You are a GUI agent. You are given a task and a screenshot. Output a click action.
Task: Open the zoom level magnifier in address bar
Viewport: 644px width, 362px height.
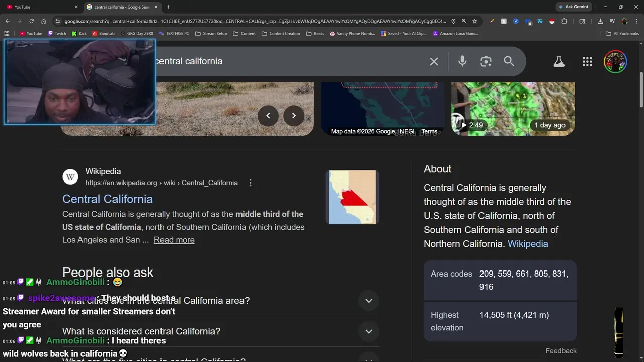pos(464,21)
